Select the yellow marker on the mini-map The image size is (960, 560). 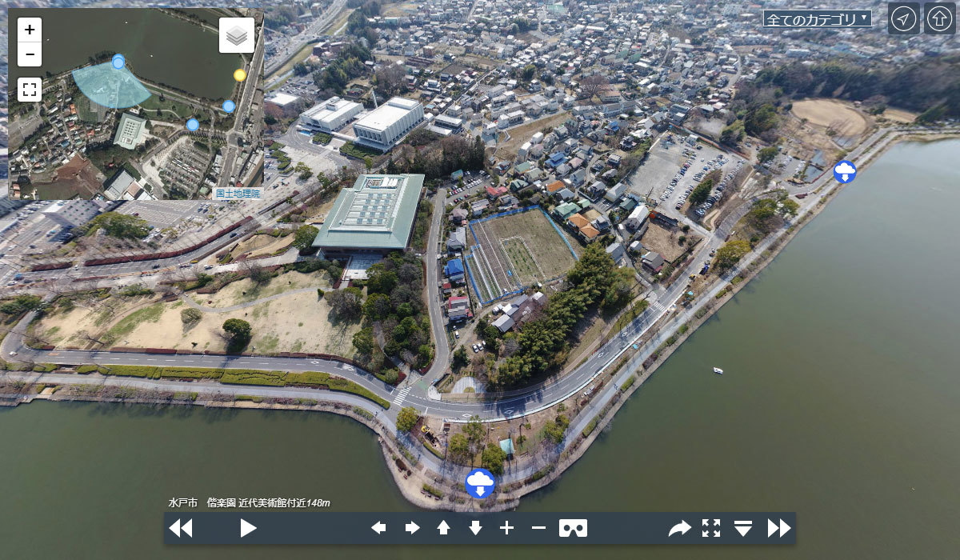point(240,75)
